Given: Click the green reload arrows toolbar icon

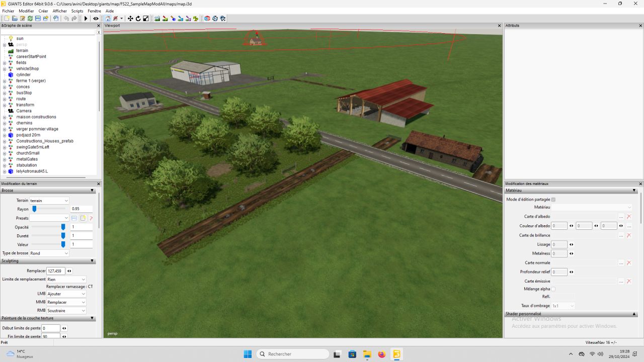Looking at the screenshot, I should tap(30, 19).
